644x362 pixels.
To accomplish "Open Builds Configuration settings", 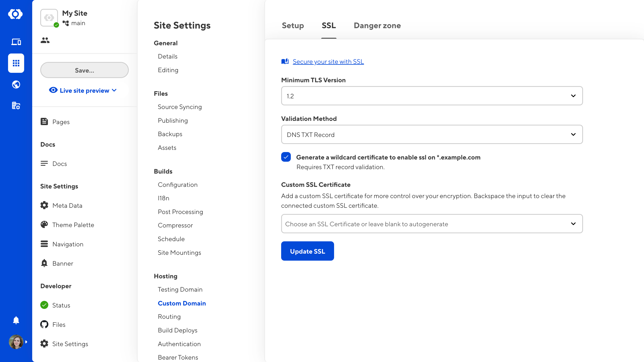I will (178, 185).
